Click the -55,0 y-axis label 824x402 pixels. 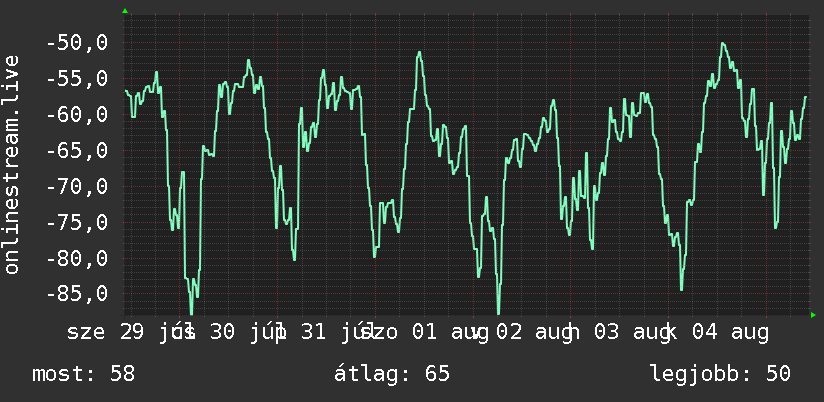(x=77, y=79)
